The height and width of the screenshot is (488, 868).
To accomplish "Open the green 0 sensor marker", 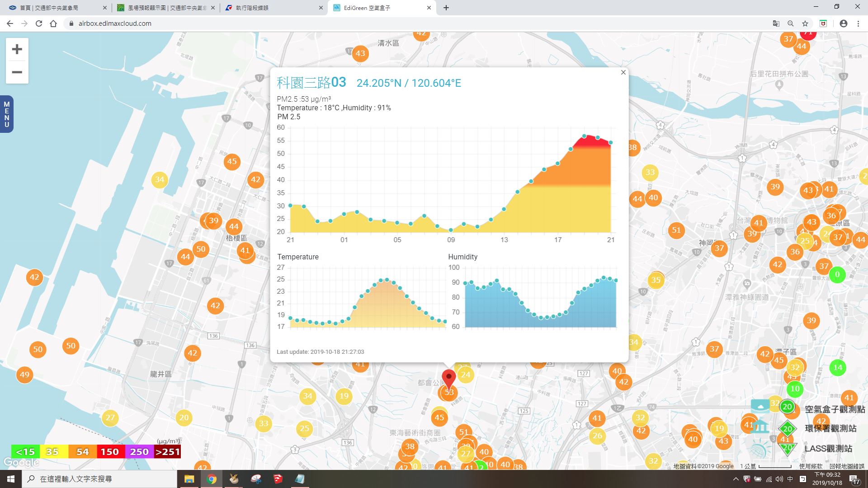I will [837, 274].
